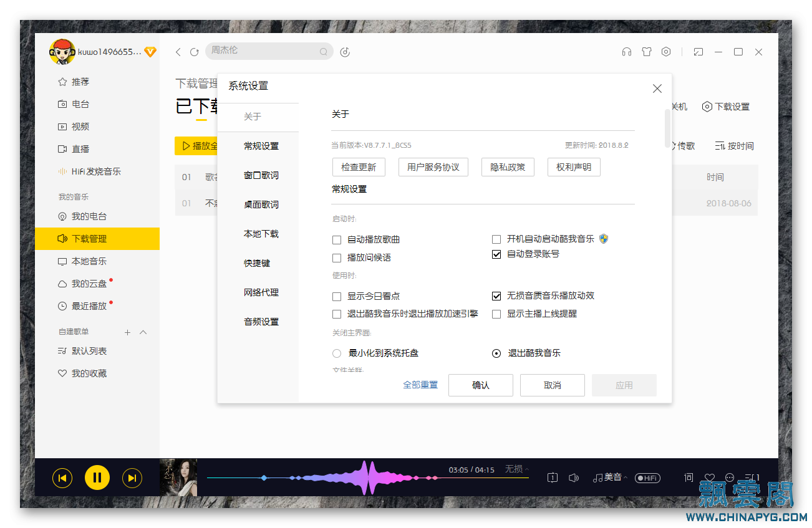Open music recognition icon beside search

pos(345,52)
